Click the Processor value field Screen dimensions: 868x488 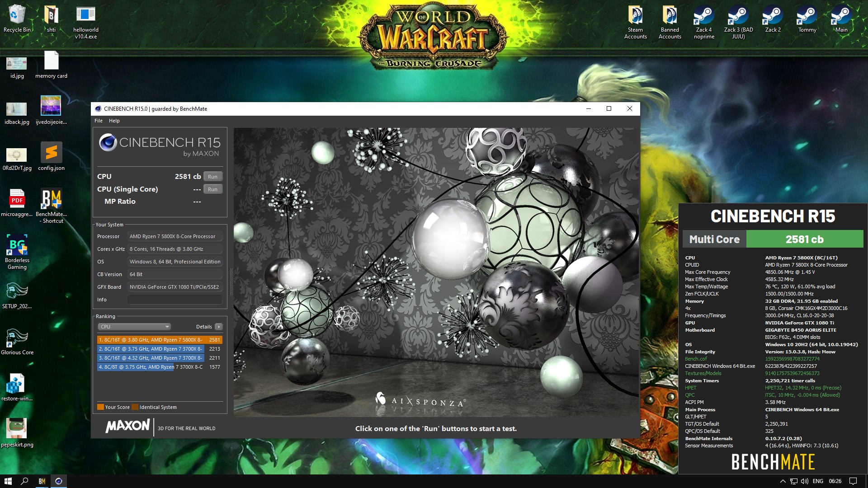click(x=175, y=236)
